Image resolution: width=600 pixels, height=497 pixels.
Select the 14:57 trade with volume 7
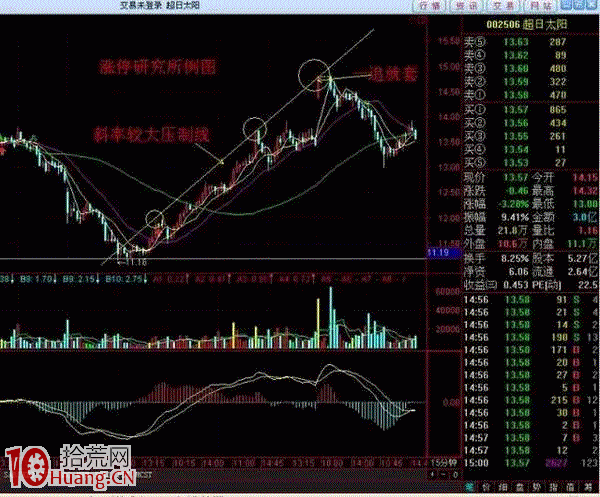click(x=531, y=437)
